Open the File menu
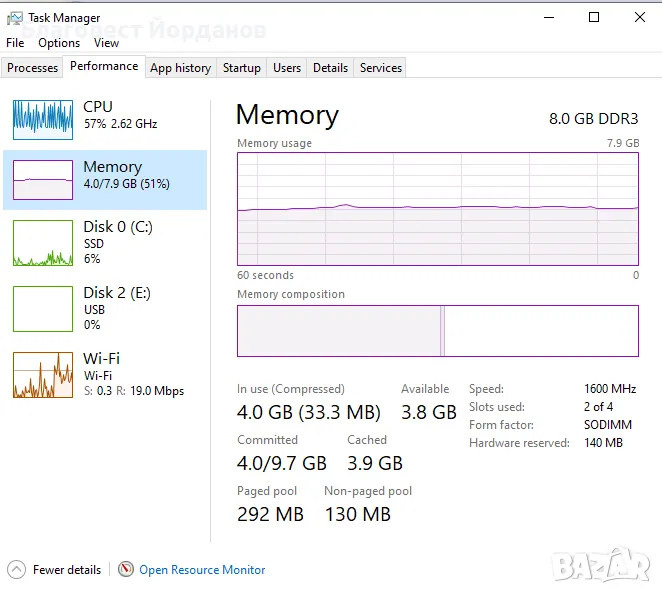 (x=15, y=43)
